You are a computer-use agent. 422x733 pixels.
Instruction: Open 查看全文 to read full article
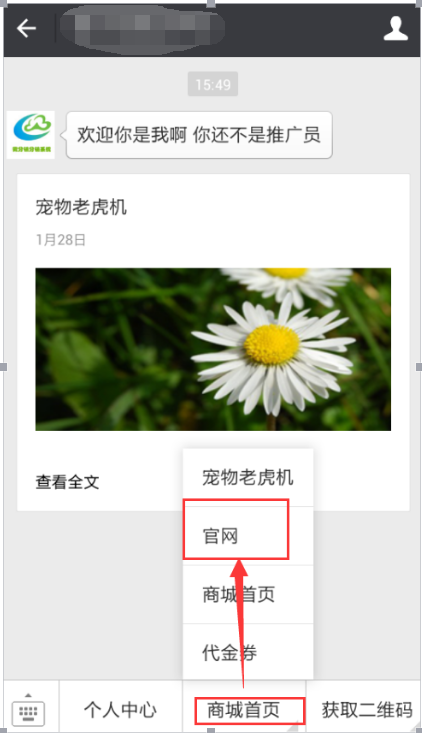point(67,482)
